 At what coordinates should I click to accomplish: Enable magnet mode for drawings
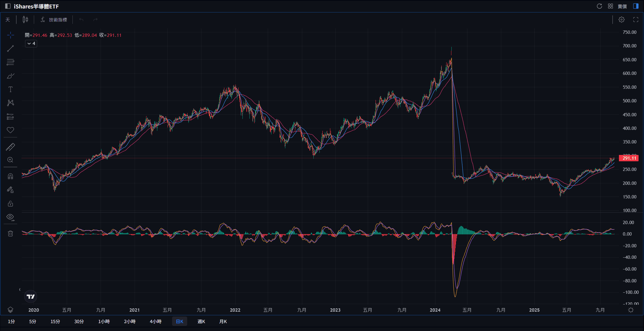click(11, 176)
